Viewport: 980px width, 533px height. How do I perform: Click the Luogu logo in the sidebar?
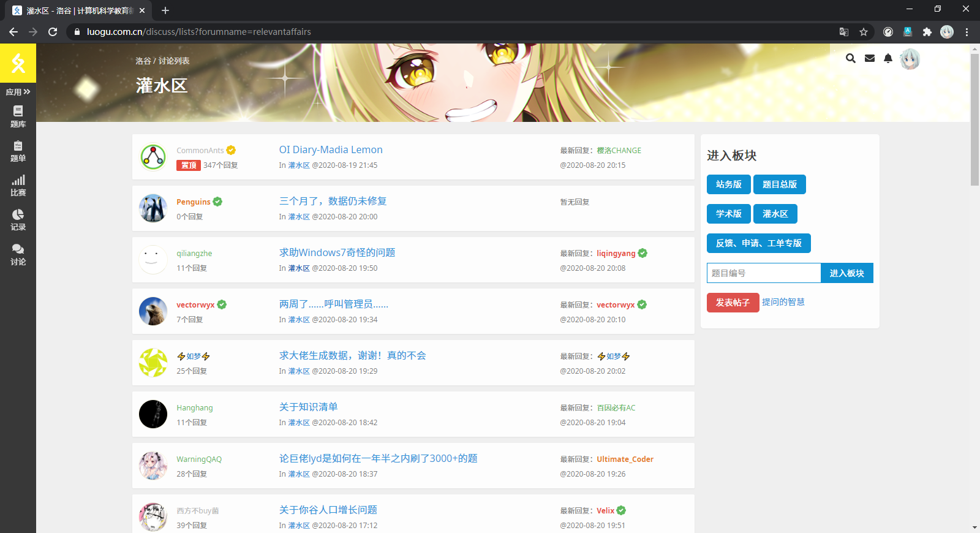point(18,63)
